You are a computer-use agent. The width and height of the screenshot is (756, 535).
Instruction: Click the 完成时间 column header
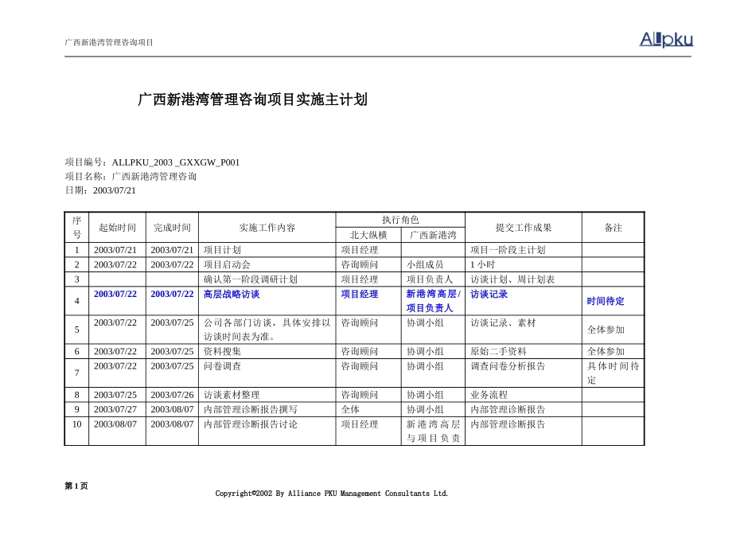pyautogui.click(x=172, y=228)
